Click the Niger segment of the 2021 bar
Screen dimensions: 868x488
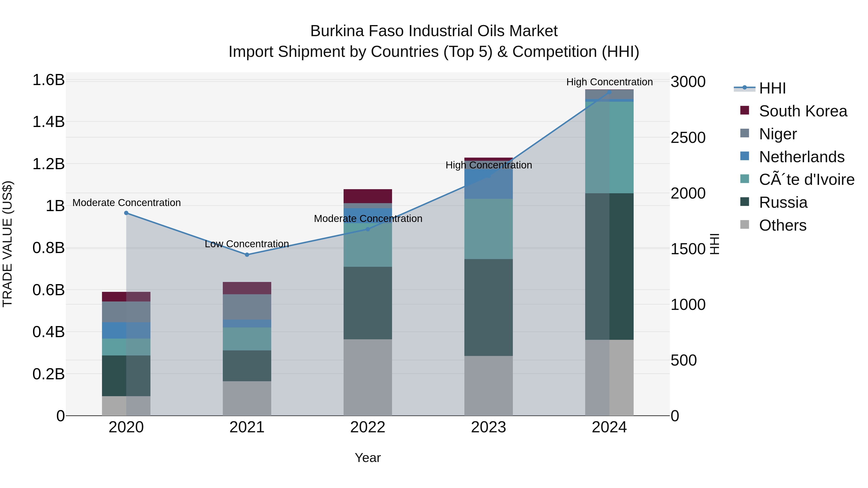coord(247,307)
